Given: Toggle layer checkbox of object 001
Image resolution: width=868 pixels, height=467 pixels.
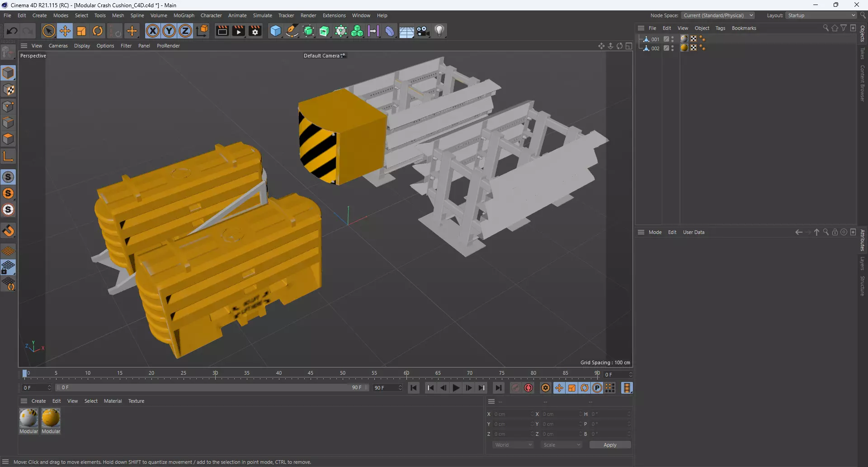Looking at the screenshot, I should point(666,39).
